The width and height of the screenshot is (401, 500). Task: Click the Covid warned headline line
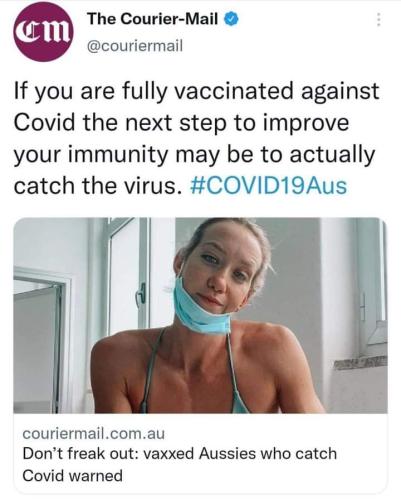coord(72,475)
